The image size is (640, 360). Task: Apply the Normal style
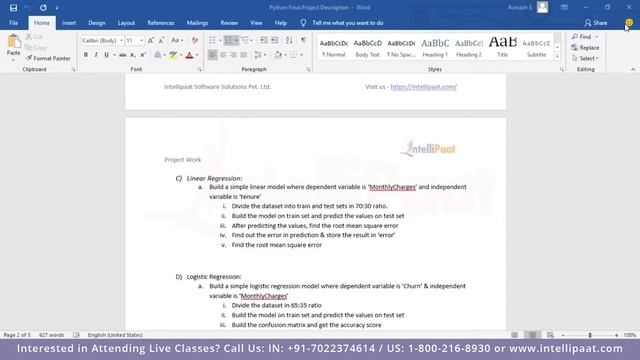(x=334, y=47)
